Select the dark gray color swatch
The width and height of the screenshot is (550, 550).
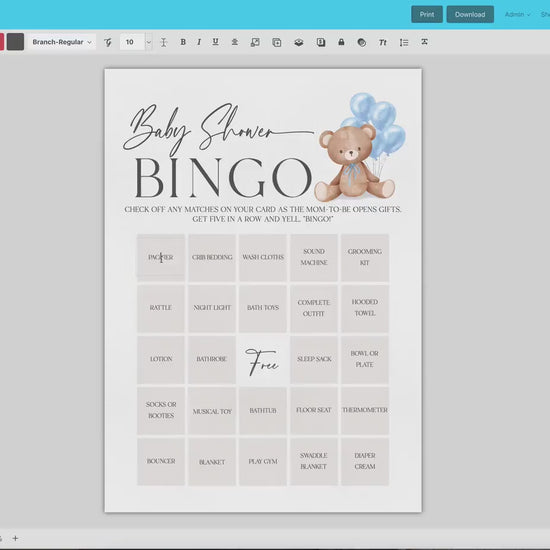[15, 42]
